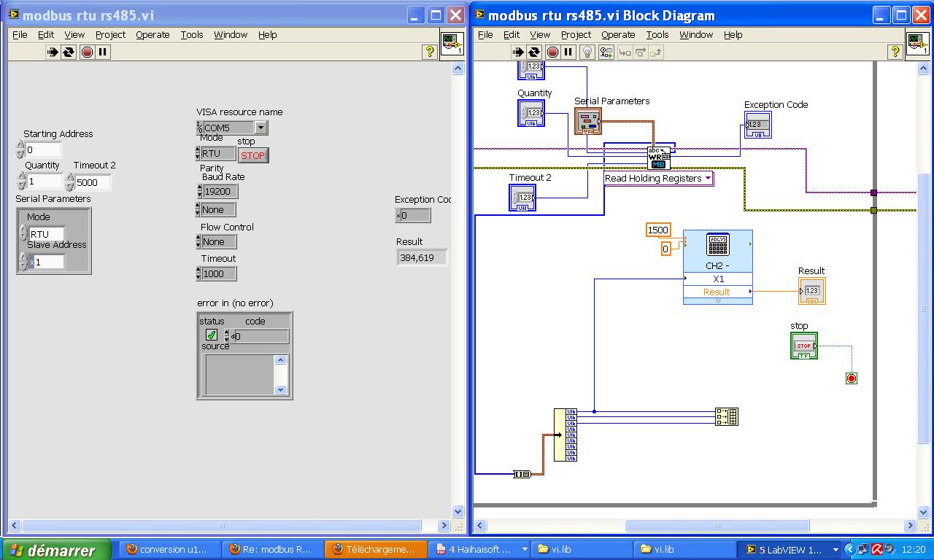This screenshot has height=560, width=934.
Task: Select the Timeout 2 U32 terminal
Action: point(522,198)
